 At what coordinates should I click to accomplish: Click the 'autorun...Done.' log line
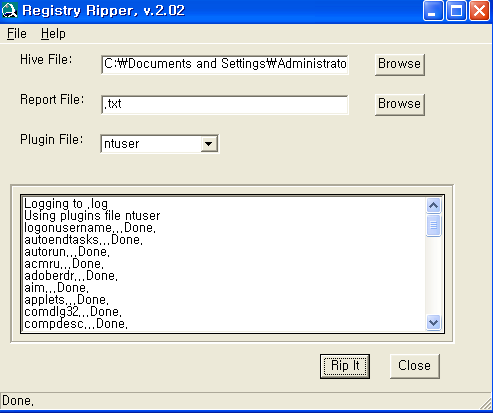coord(67,252)
